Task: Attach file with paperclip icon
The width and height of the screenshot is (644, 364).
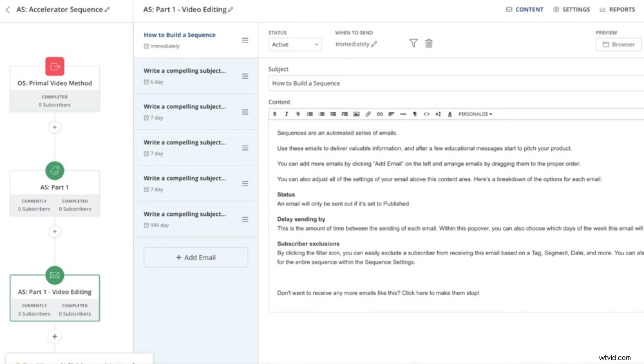Action: click(x=368, y=114)
